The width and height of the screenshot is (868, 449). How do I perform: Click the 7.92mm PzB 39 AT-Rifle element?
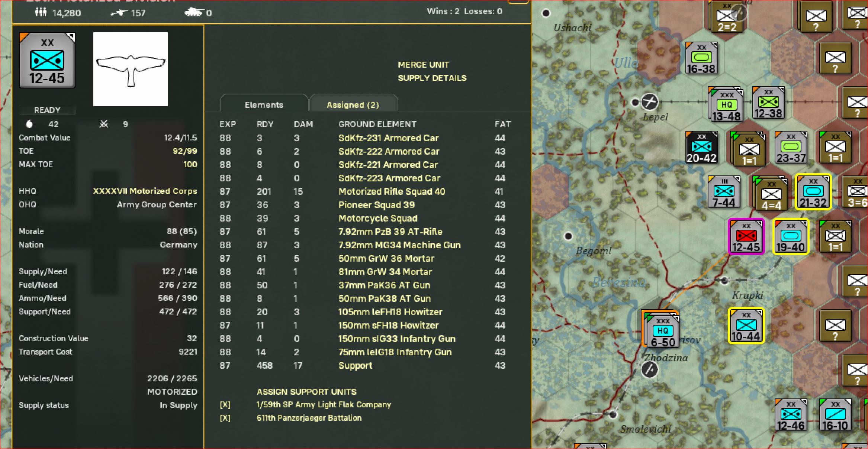390,232
